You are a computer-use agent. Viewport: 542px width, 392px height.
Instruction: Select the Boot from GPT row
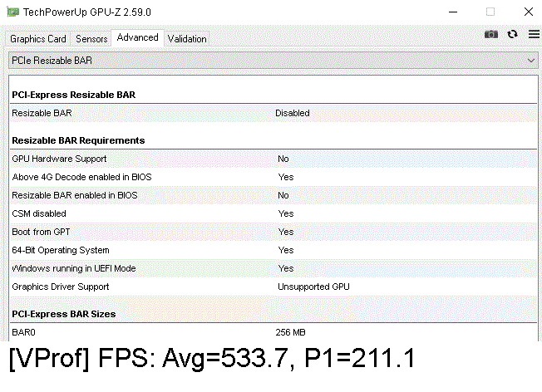pos(271,232)
